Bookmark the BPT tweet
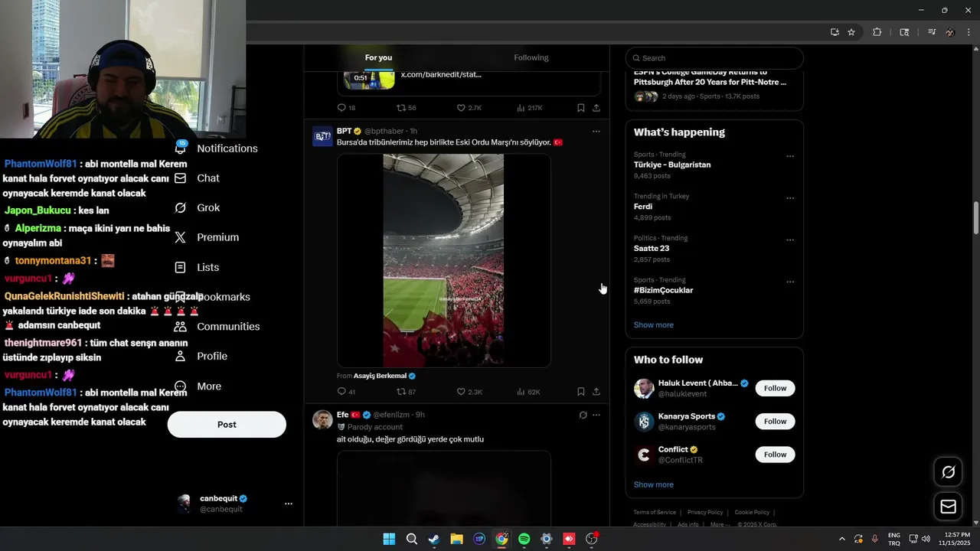The width and height of the screenshot is (980, 551). pos(581,392)
